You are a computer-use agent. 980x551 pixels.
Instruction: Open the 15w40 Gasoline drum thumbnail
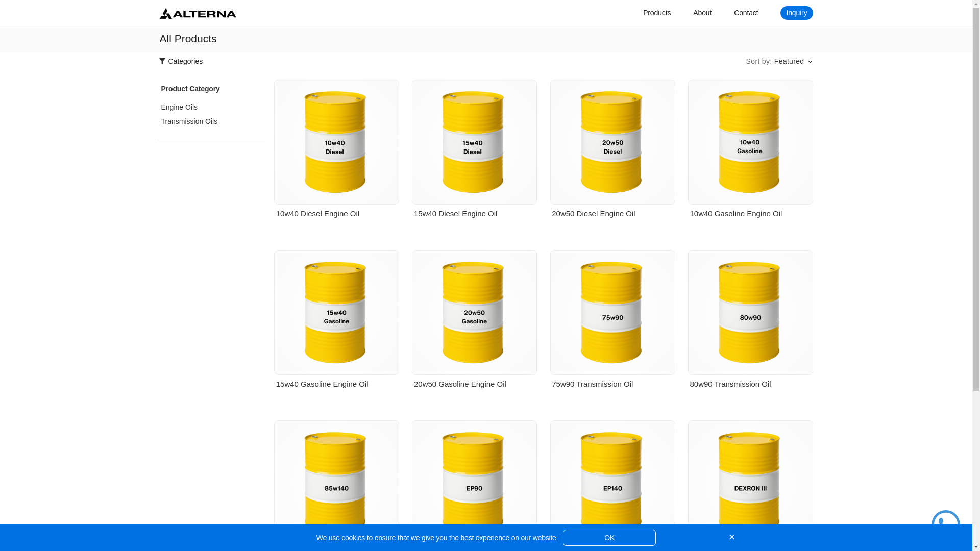(x=336, y=312)
